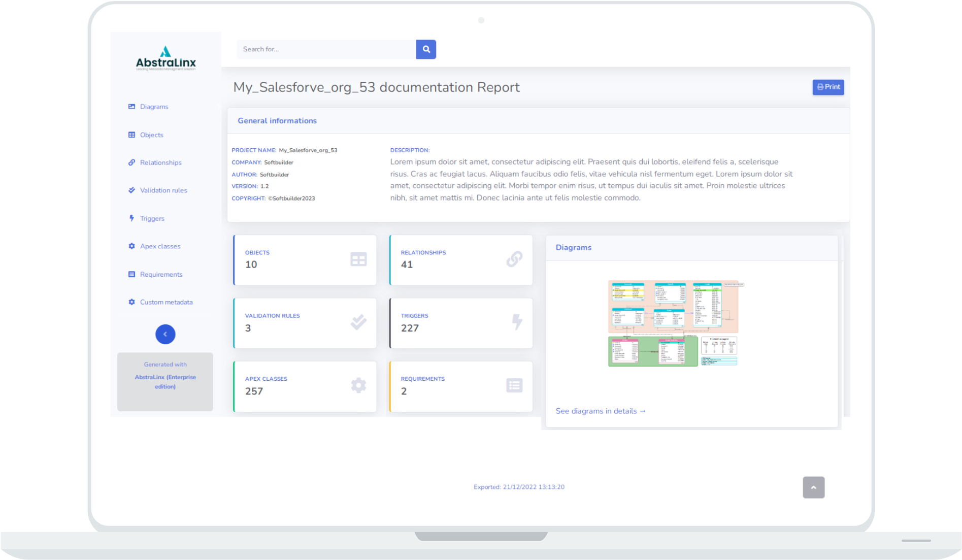Click the Triggers count 227
This screenshot has width=962, height=560.
pos(410,328)
